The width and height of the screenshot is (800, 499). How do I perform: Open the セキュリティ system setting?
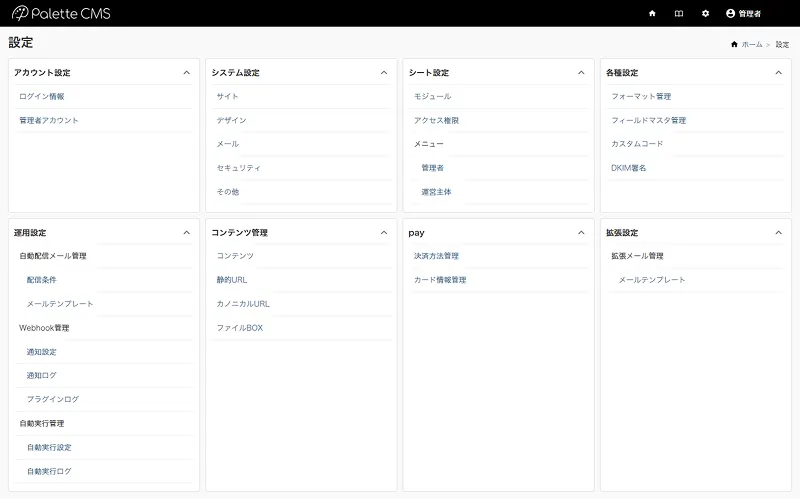pyautogui.click(x=239, y=168)
